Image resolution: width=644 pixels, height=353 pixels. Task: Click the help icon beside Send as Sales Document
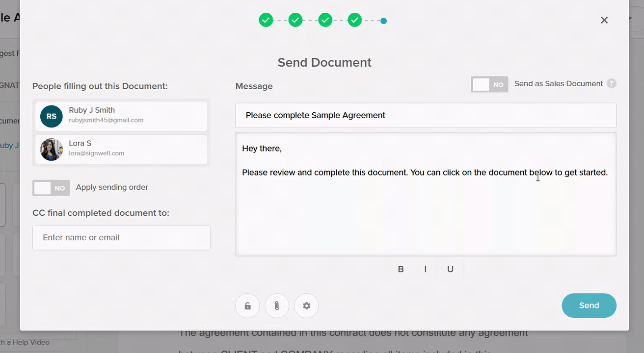(x=612, y=83)
